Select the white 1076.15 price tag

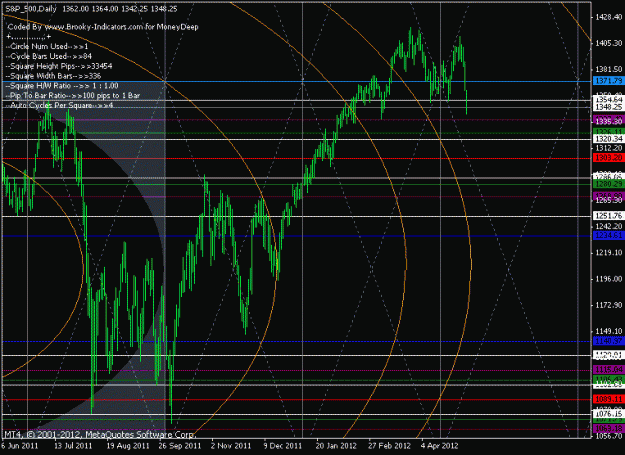(x=609, y=414)
